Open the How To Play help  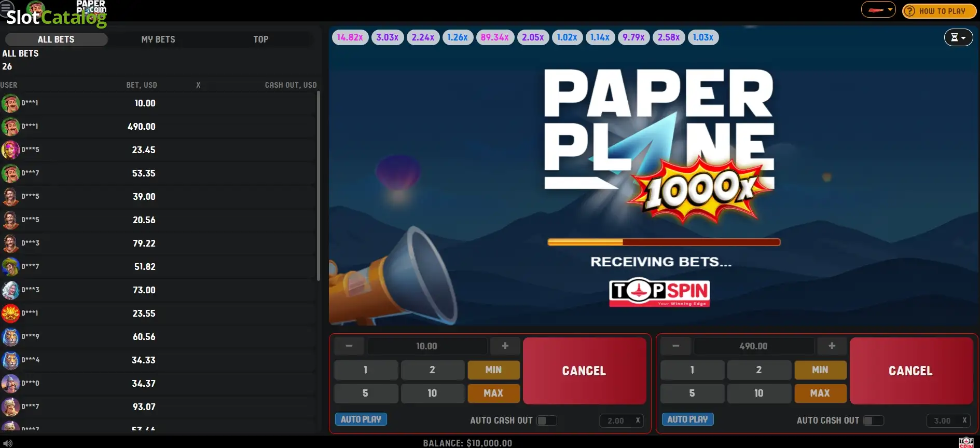pos(940,11)
